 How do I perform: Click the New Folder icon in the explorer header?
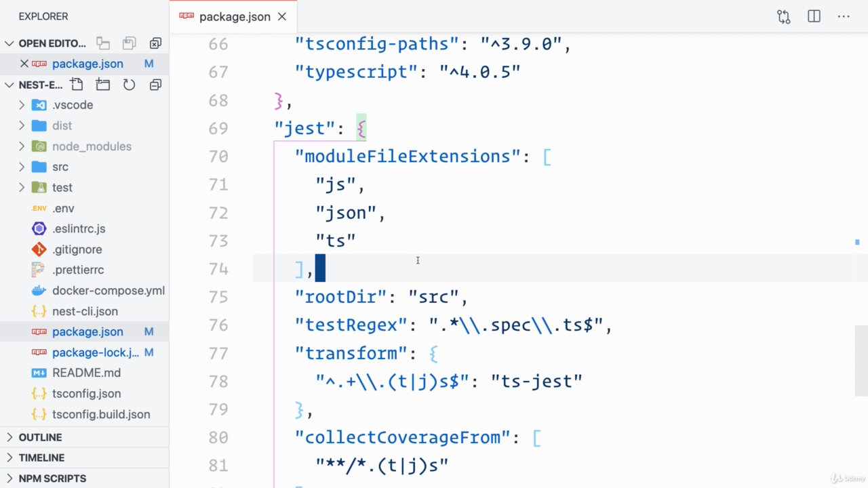[103, 85]
